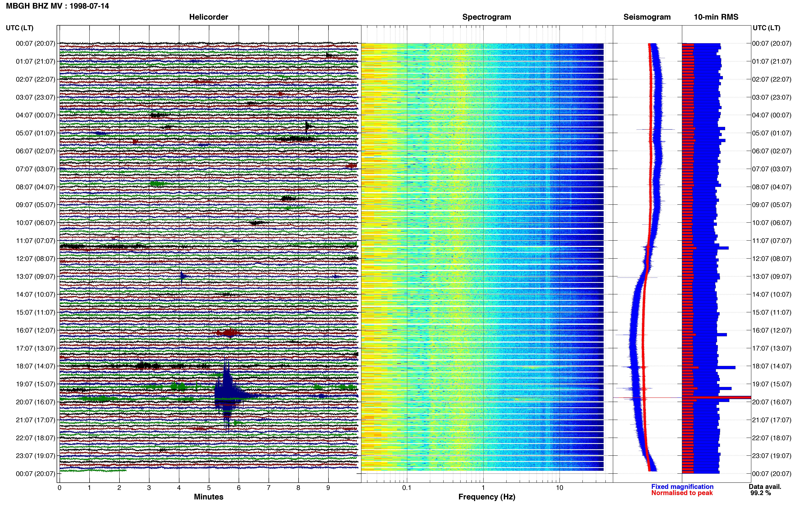This screenshot has width=812, height=508.
Task: Click left time label '02:07 (22:07)'
Action: click(35, 79)
